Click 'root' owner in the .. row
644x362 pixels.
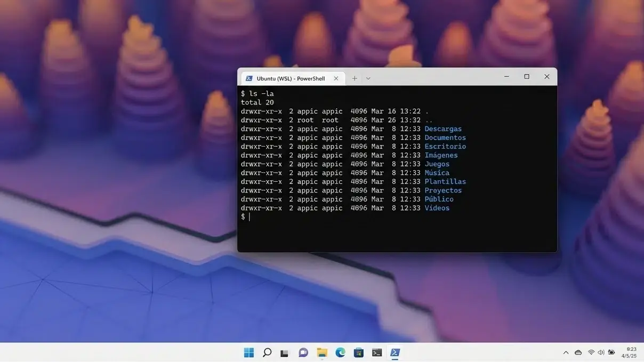point(305,120)
